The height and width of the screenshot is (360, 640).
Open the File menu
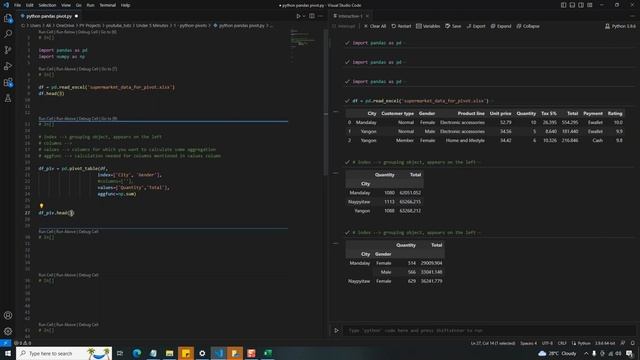18,5
